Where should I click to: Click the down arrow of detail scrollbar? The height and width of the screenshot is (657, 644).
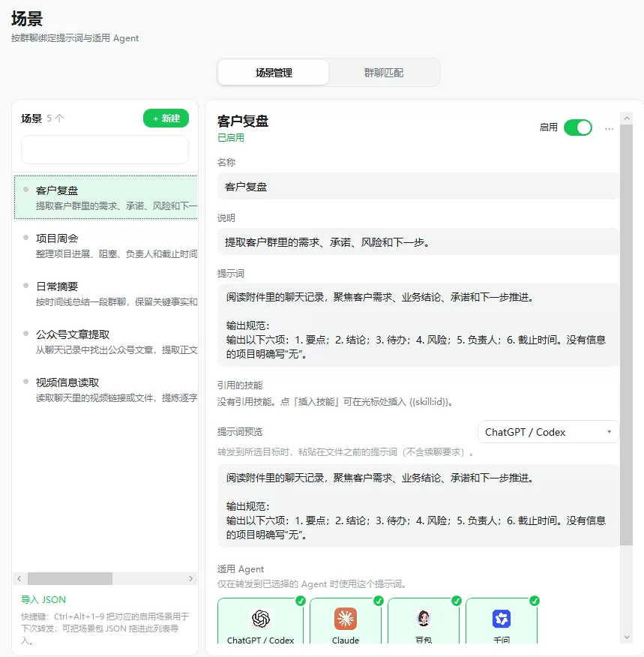click(627, 637)
